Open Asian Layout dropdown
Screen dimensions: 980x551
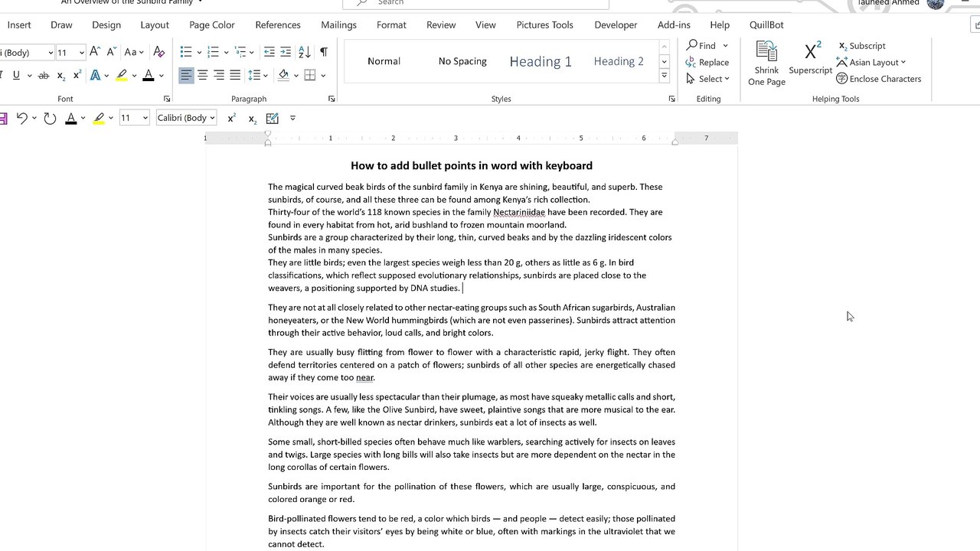point(871,62)
